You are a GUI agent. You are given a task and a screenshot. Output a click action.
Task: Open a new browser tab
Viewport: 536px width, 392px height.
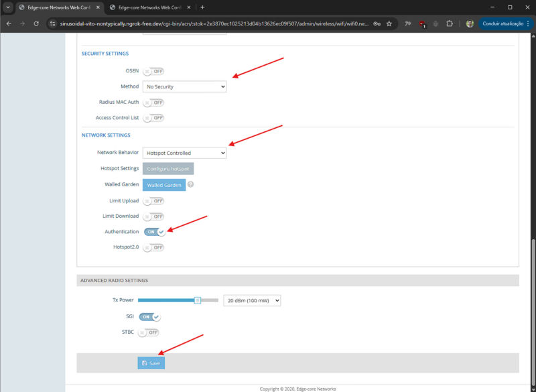pos(202,7)
